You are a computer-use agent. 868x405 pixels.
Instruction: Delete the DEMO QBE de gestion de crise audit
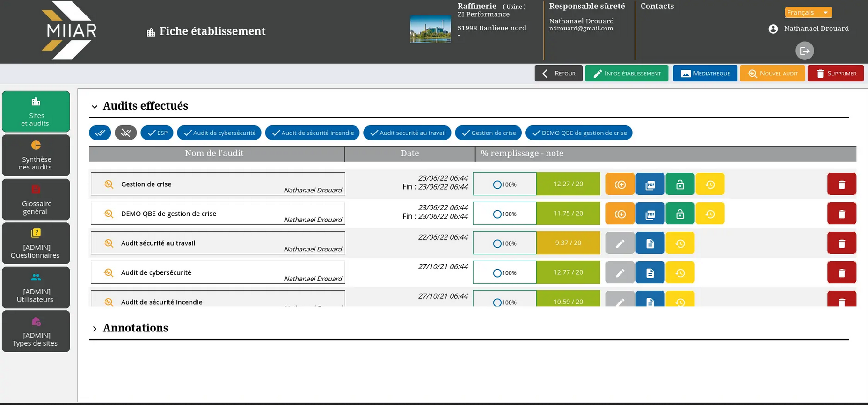click(842, 214)
